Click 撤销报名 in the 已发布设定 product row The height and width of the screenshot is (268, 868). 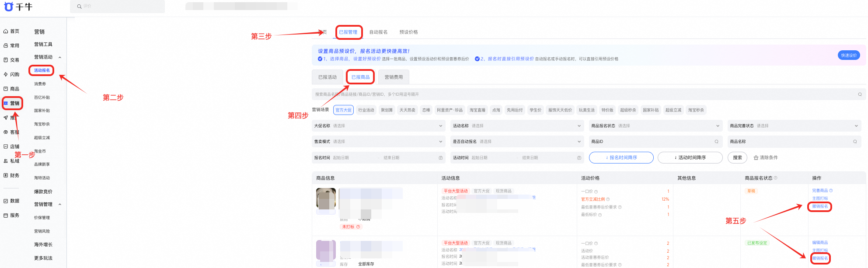pyautogui.click(x=820, y=259)
